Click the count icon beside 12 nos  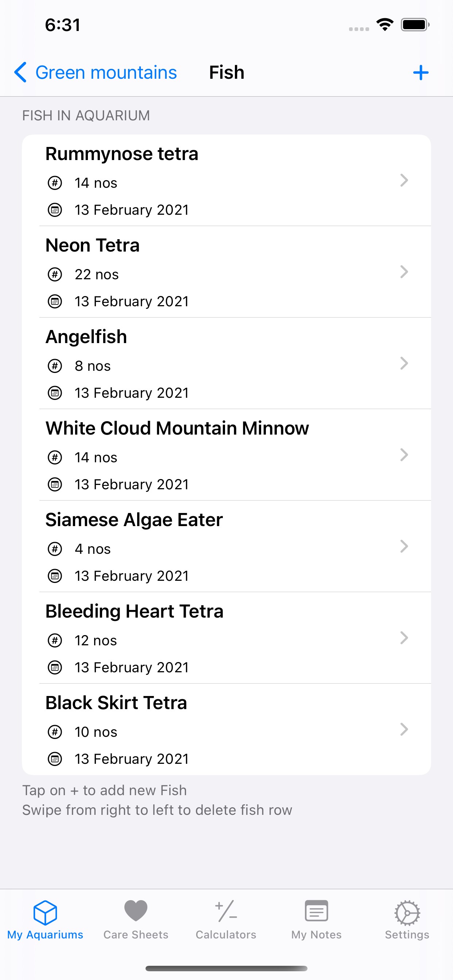(55, 640)
